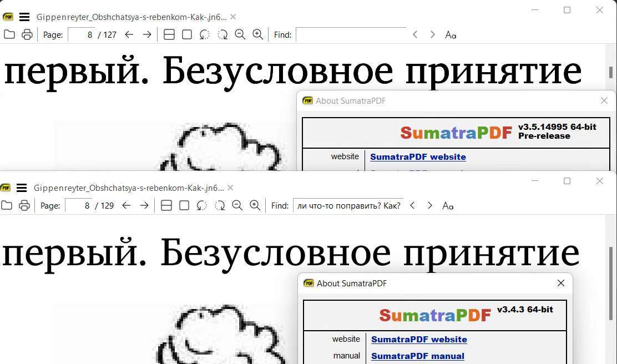The height and width of the screenshot is (364, 617).
Task: Click the Print document icon
Action: point(27,34)
